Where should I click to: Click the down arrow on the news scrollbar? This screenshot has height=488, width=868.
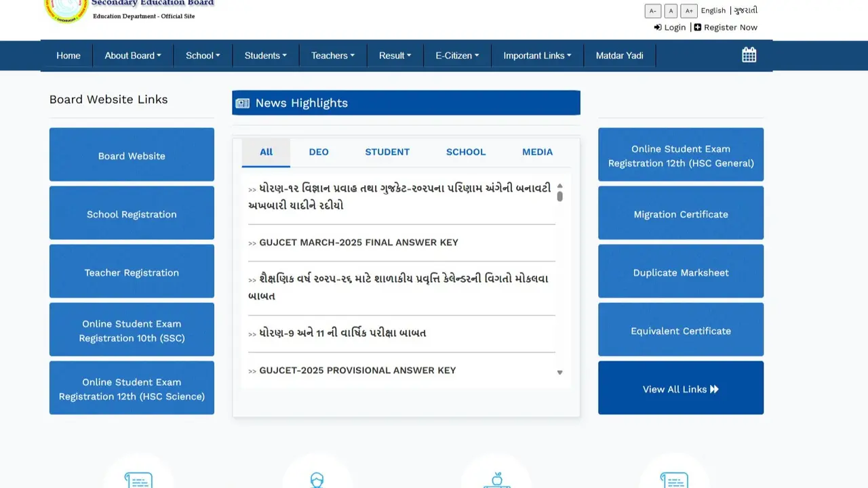pos(559,372)
